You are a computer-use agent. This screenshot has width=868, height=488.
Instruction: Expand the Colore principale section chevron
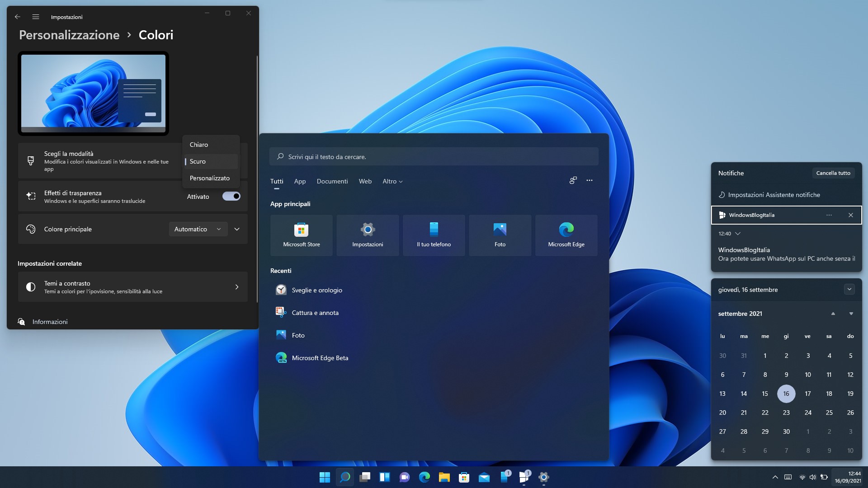pos(237,229)
